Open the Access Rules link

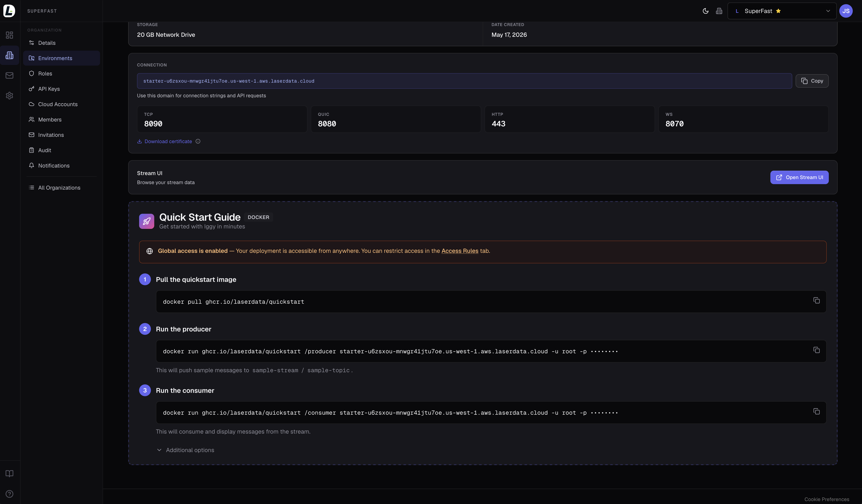460,251
